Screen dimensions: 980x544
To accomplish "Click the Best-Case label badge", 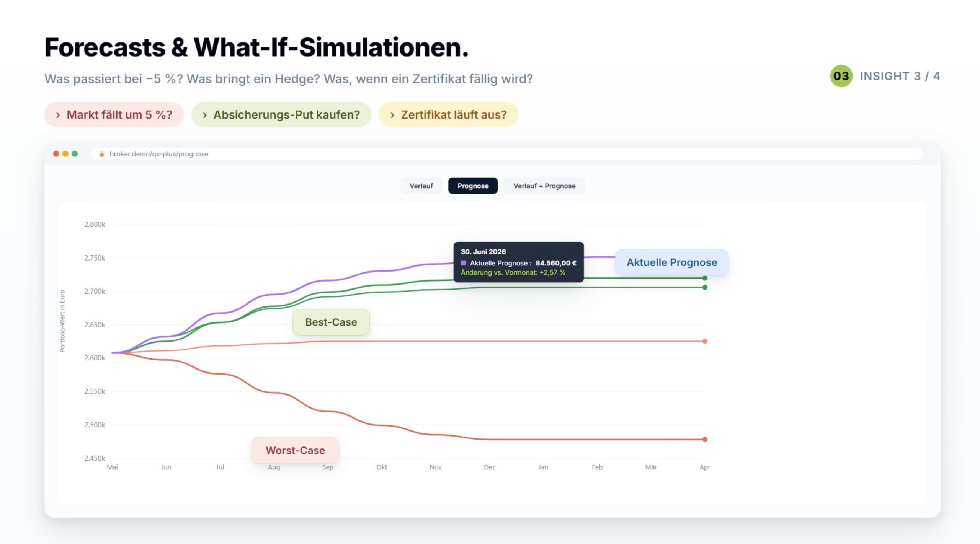I will click(x=331, y=322).
